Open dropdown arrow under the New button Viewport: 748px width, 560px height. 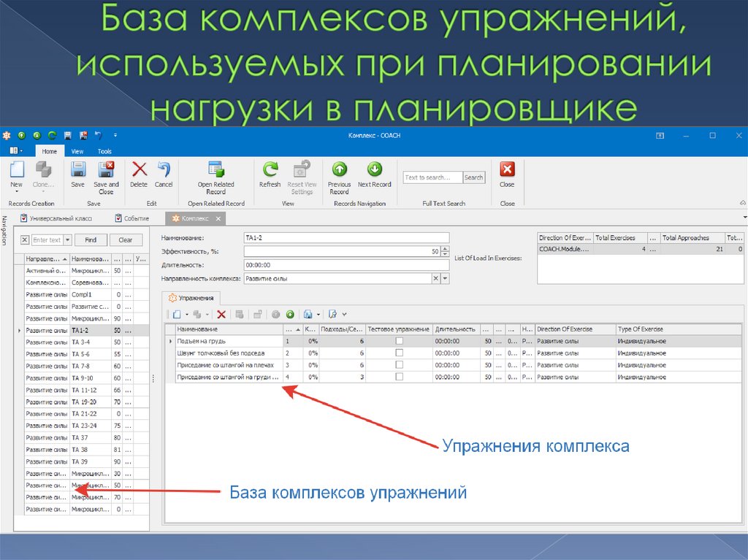point(17,192)
